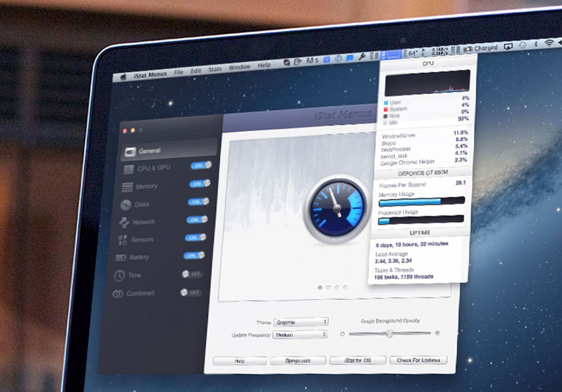Screen dimensions: 562x392
Task: Click the key icon in menu bar
Action: pyautogui.click(x=361, y=56)
